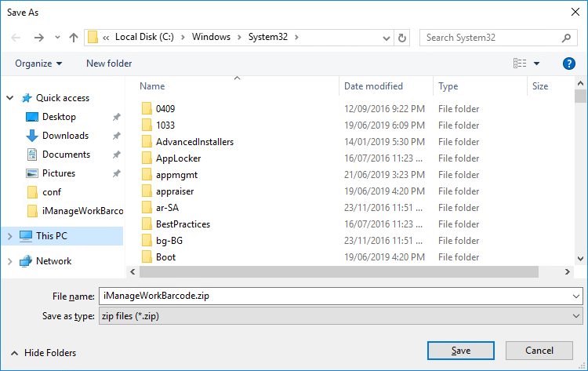The image size is (588, 371).
Task: Click the Up one level arrow
Action: point(74,38)
